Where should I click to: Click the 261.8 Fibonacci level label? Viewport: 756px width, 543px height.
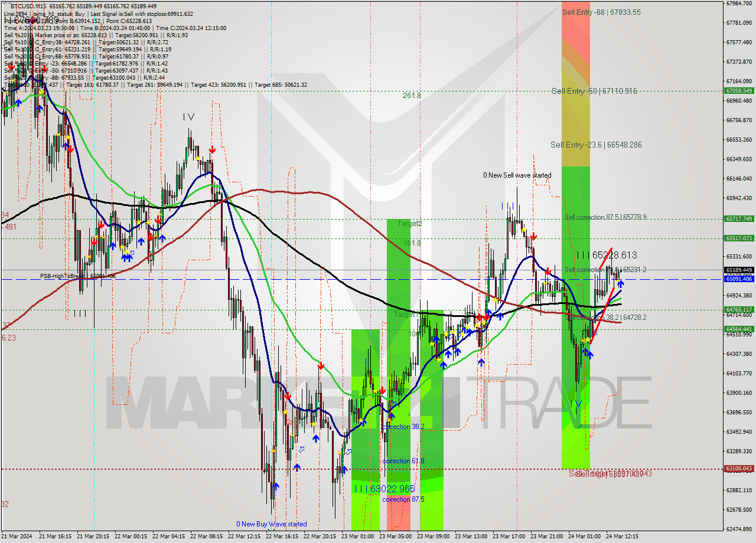pos(412,95)
